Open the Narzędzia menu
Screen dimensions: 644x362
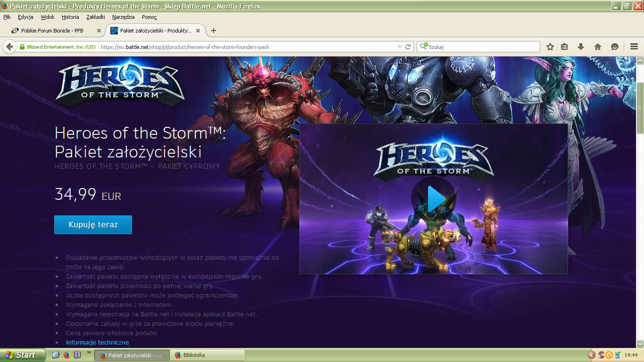pos(124,17)
